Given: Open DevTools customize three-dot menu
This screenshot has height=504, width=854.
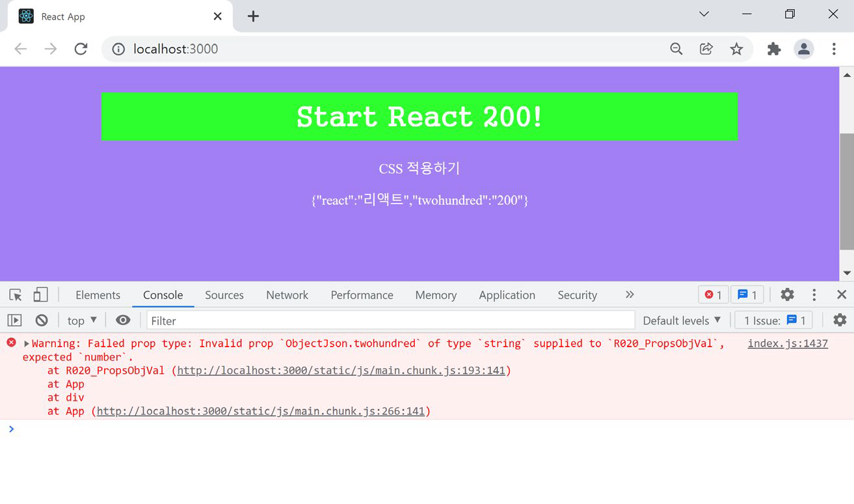Looking at the screenshot, I should (814, 295).
